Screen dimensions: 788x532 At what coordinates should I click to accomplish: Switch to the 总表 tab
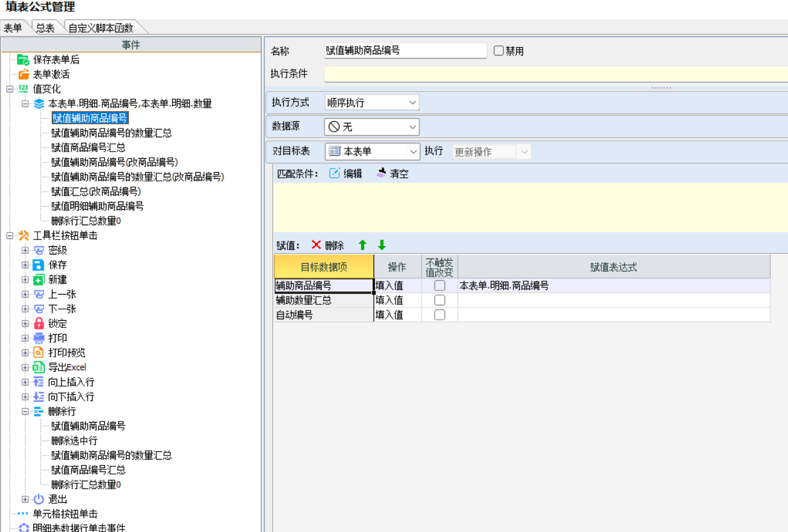coord(45,28)
